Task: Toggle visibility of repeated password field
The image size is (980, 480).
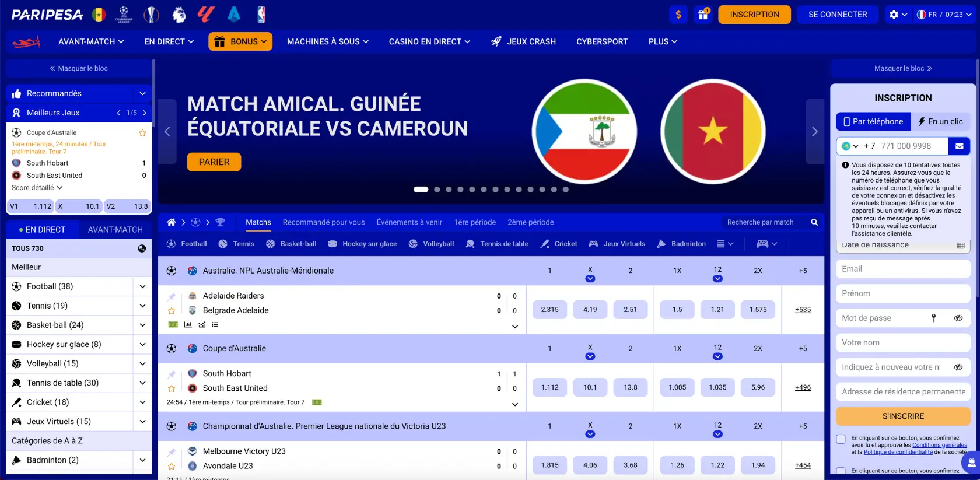Action: click(x=958, y=367)
